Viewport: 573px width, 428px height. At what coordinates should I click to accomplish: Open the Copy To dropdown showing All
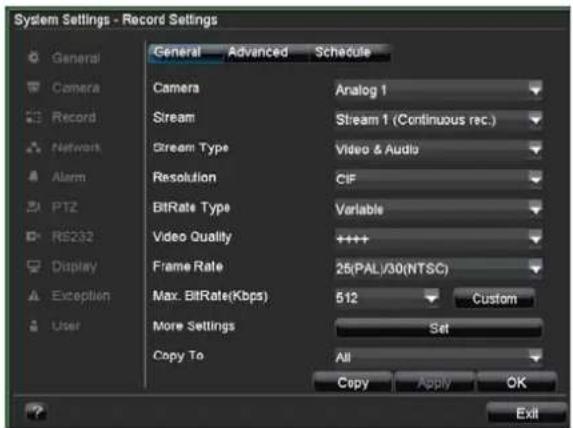point(438,357)
